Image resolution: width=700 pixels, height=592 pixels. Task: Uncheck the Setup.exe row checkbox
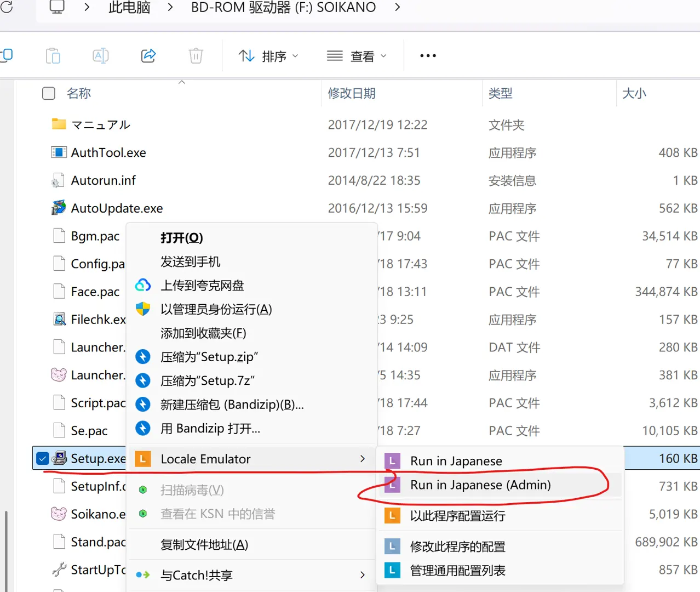click(x=42, y=458)
